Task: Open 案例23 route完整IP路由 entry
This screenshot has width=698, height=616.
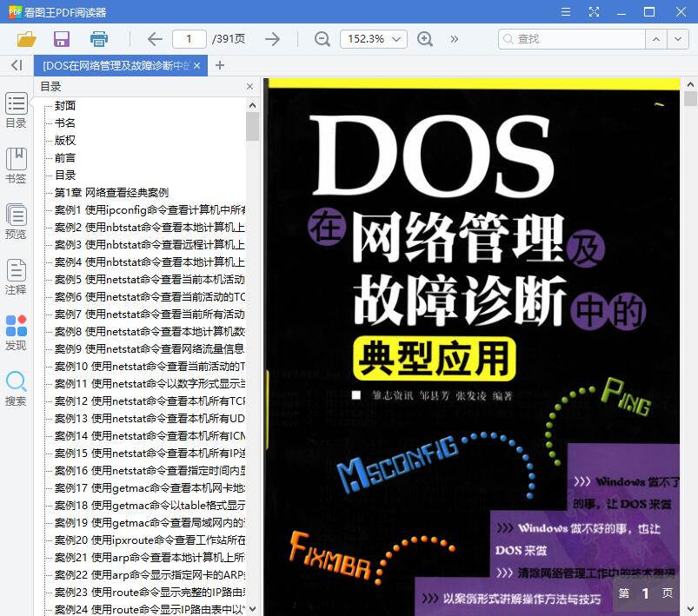Action: (150, 593)
